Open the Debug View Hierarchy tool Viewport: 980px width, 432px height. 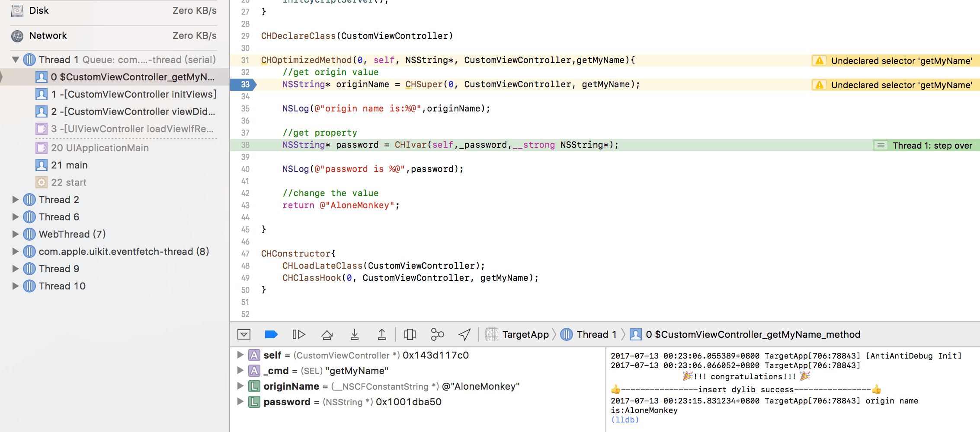click(x=410, y=334)
